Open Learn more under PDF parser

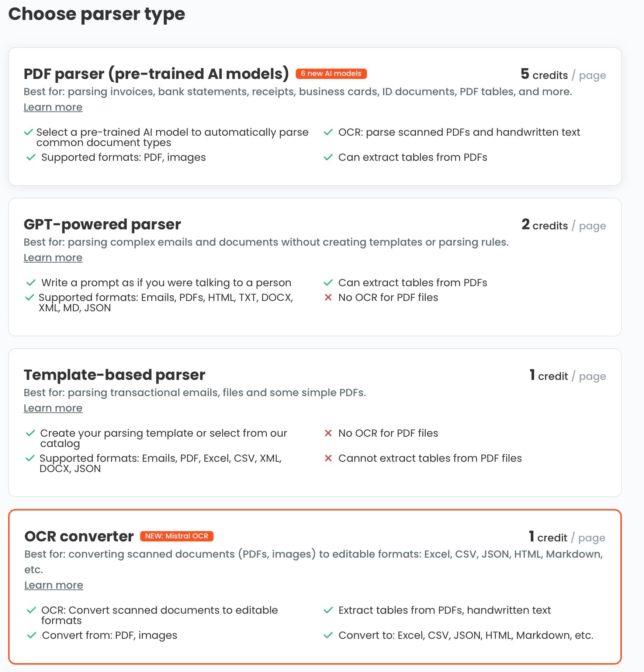point(53,107)
